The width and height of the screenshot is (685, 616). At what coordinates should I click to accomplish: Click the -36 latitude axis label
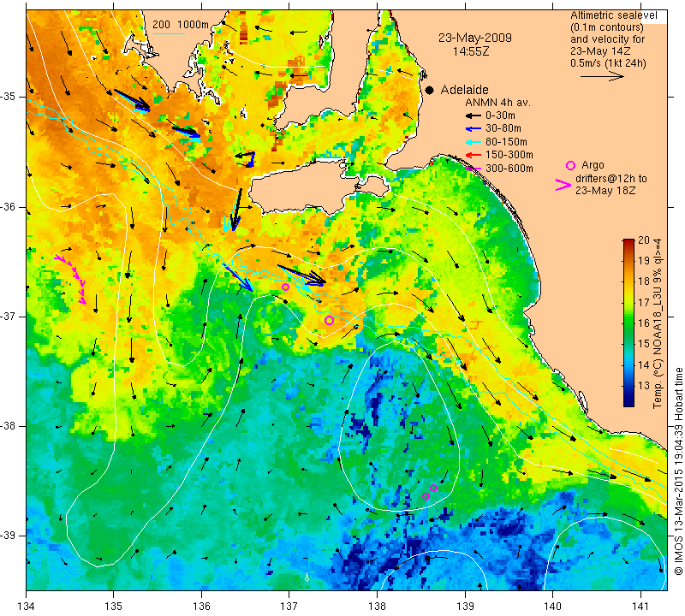point(9,206)
